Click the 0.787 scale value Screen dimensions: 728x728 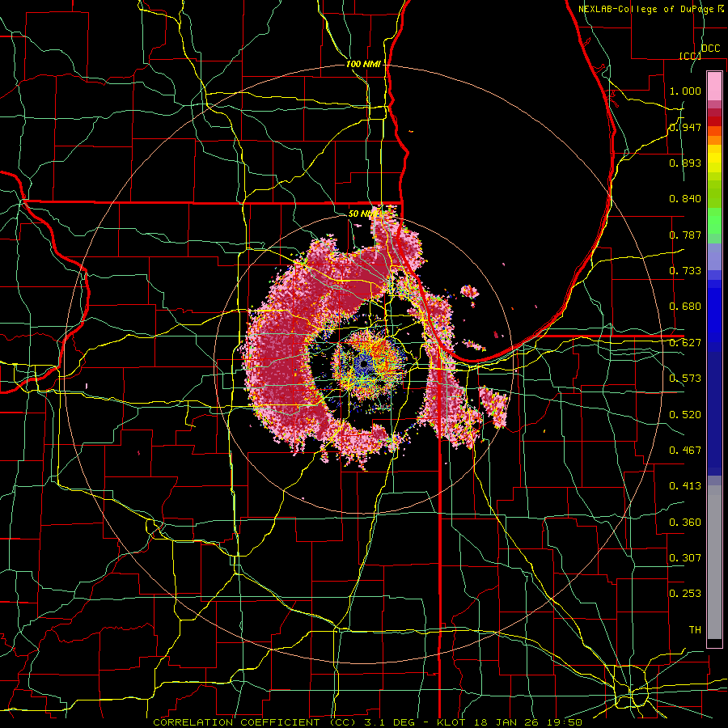(685, 235)
